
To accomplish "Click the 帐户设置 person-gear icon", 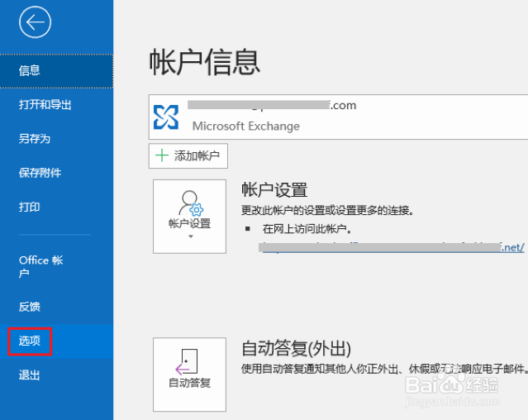I will pyautogui.click(x=191, y=203).
